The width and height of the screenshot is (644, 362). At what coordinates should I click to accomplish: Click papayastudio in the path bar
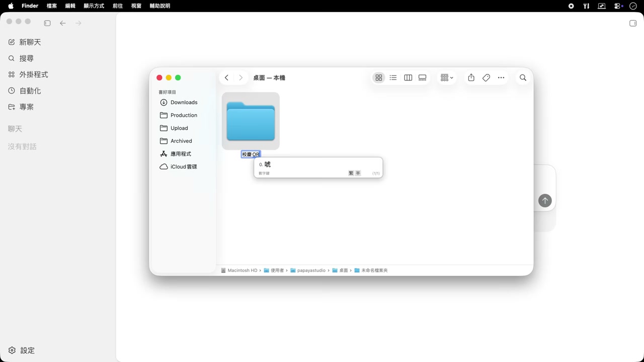click(x=308, y=270)
